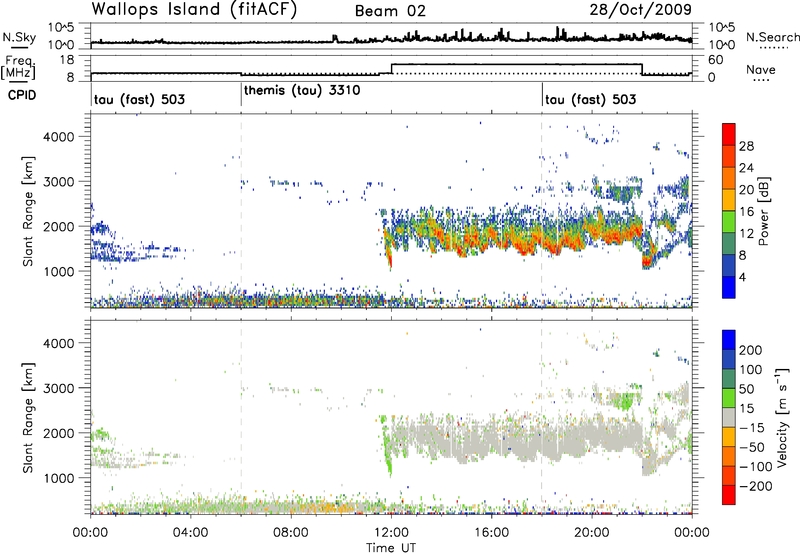Click the 'N.Search' legend label
The image size is (800, 554).
coord(772,37)
